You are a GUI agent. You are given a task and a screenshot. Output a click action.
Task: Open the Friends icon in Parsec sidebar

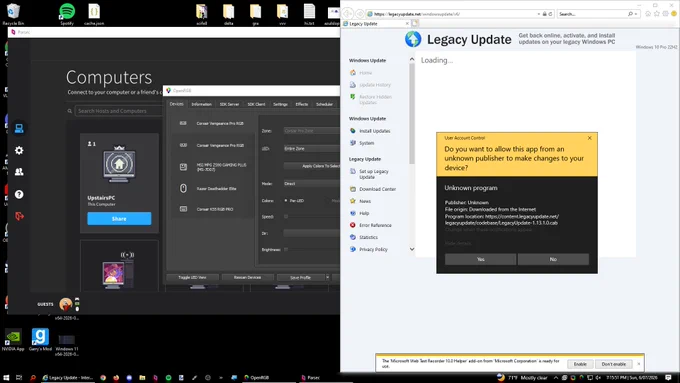pos(19,172)
